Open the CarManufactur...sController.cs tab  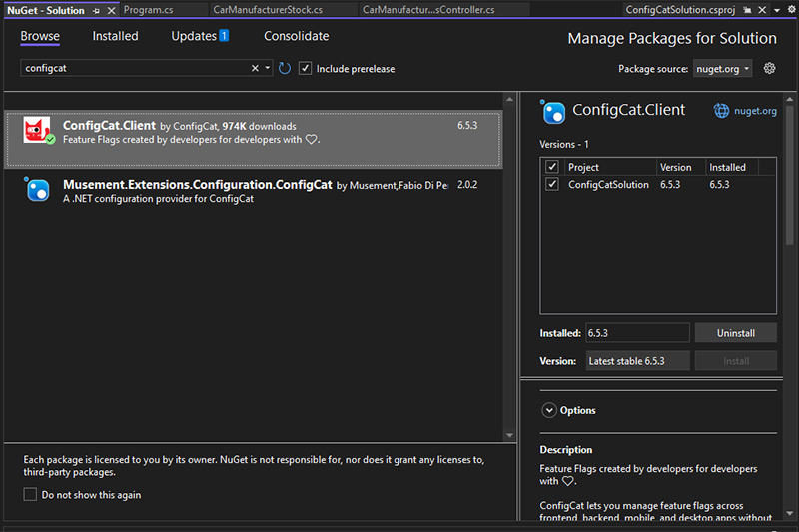(428, 10)
